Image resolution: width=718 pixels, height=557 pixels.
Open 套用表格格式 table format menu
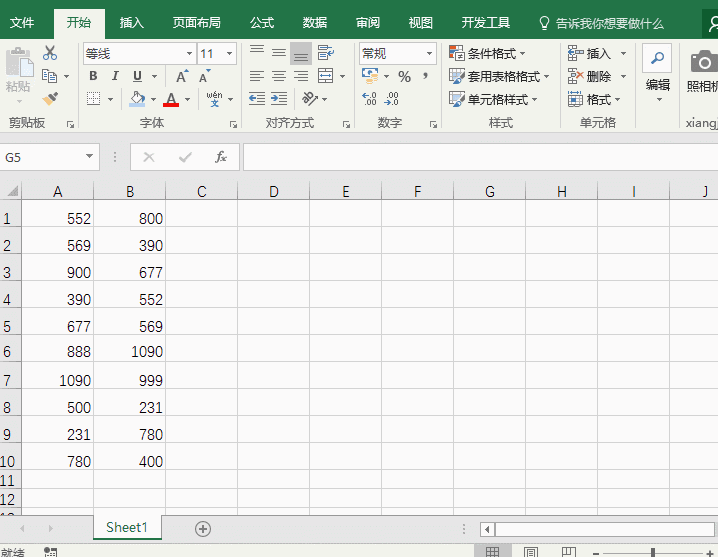499,76
